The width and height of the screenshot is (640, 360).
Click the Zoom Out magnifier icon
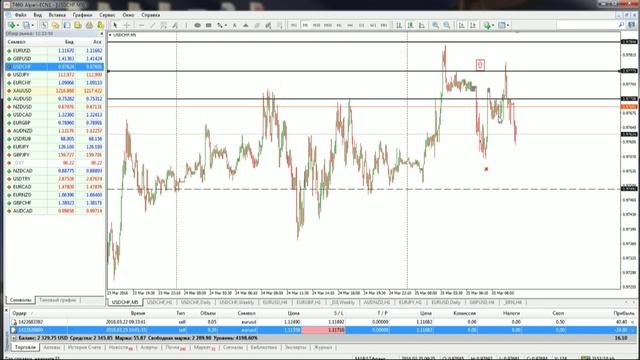447,25
